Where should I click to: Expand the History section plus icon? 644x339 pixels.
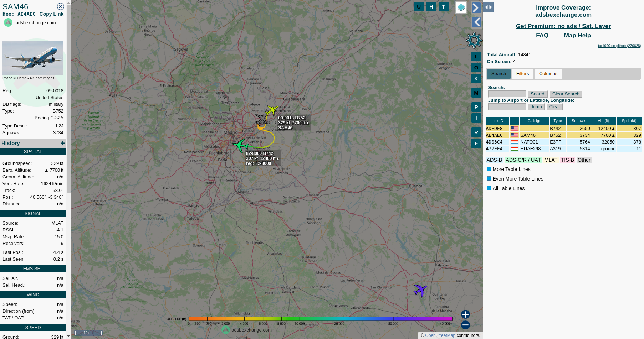pyautogui.click(x=63, y=143)
